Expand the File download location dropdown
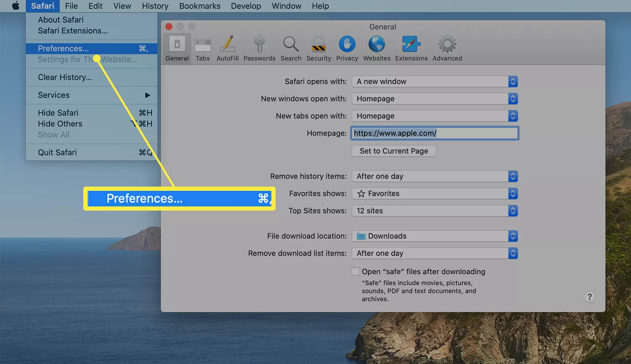This screenshot has width=631, height=364. click(435, 236)
